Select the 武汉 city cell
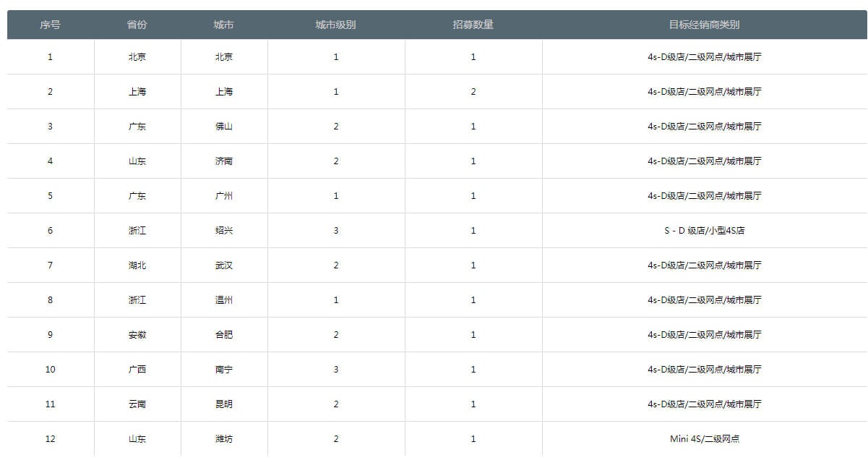This screenshot has height=476, width=868. point(223,265)
